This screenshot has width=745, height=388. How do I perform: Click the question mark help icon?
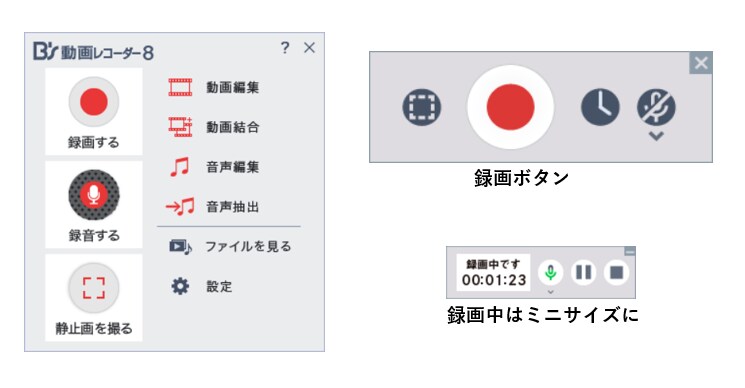285,47
